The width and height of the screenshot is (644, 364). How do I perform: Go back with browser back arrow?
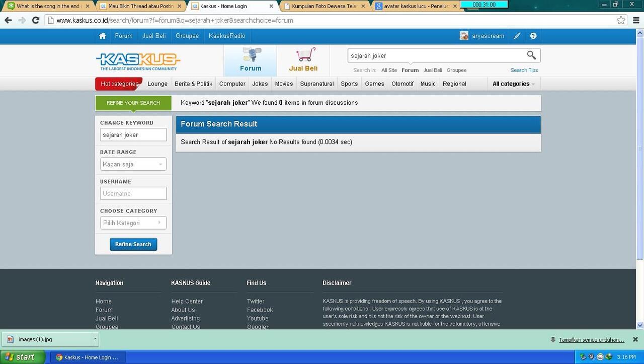coord(8,21)
